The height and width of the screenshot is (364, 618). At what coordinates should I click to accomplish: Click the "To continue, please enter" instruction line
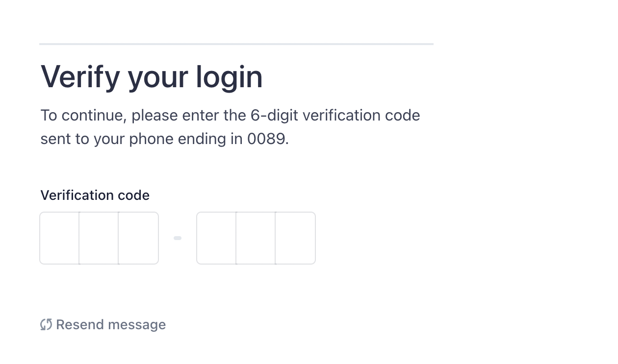point(230,116)
